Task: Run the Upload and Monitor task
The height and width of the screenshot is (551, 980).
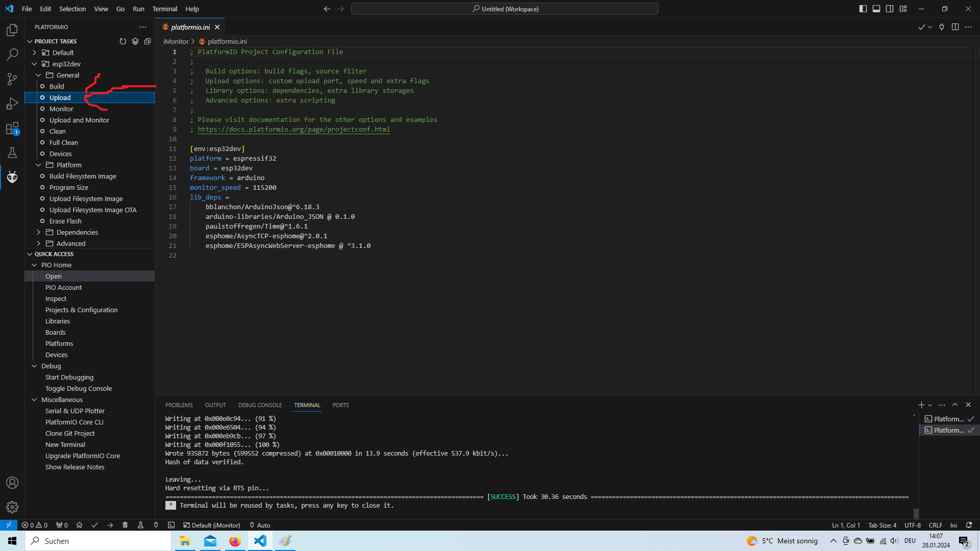Action: click(79, 120)
